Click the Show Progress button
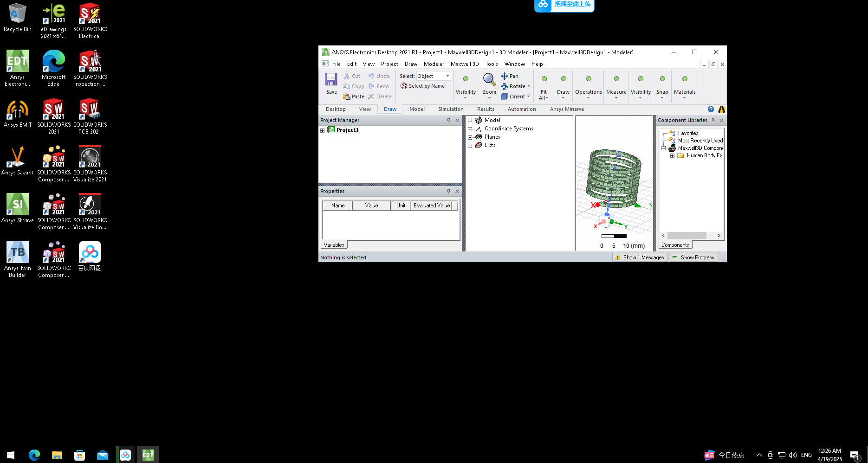The height and width of the screenshot is (463, 868). tap(693, 257)
